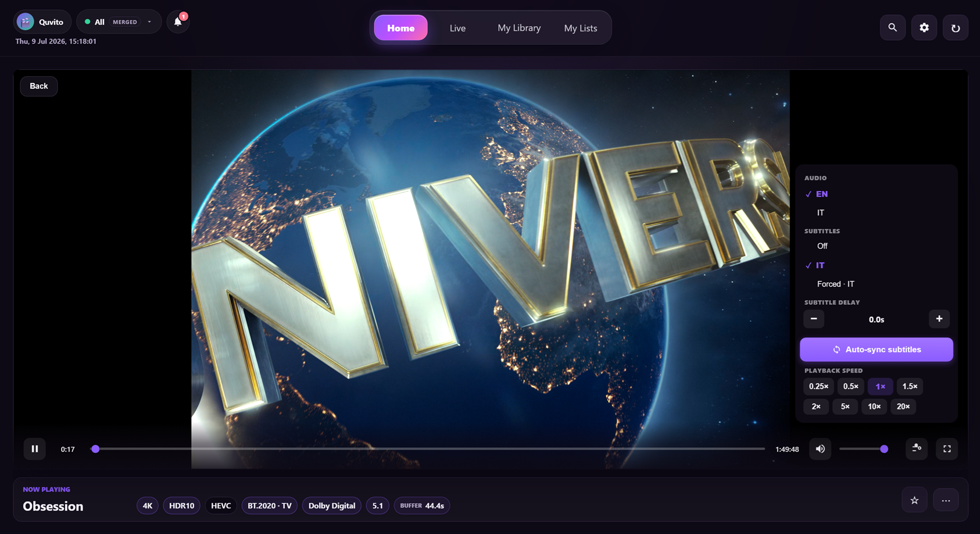Click the volume slider

click(x=863, y=449)
